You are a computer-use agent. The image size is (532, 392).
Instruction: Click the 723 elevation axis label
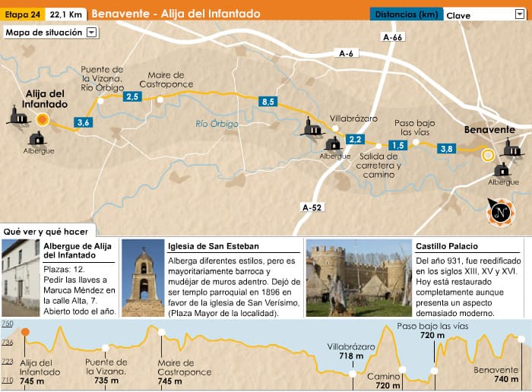[x=7, y=361]
